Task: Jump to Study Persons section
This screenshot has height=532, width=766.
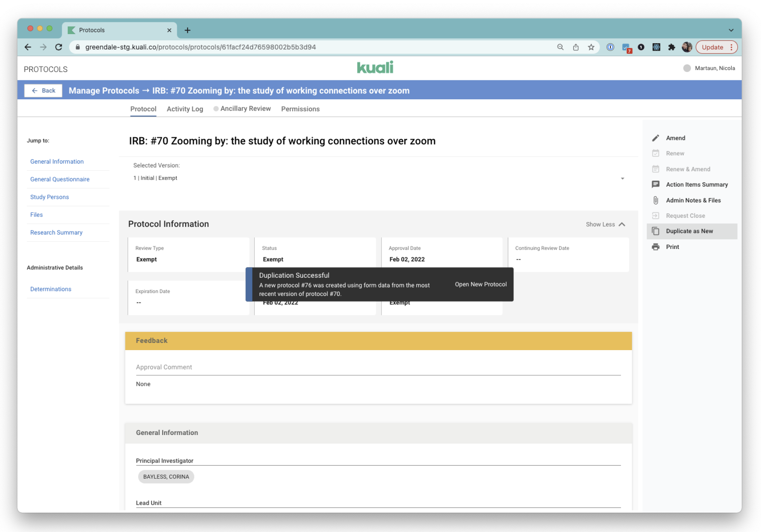Action: [50, 197]
